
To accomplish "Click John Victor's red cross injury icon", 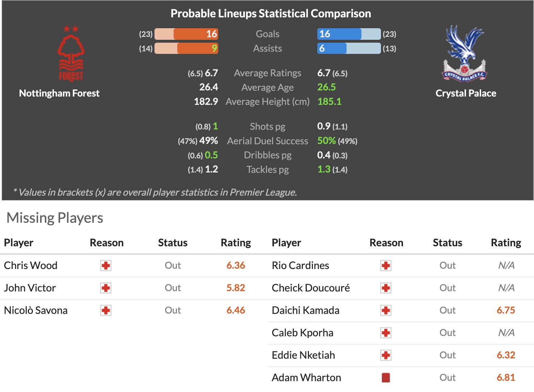I will pos(106,288).
